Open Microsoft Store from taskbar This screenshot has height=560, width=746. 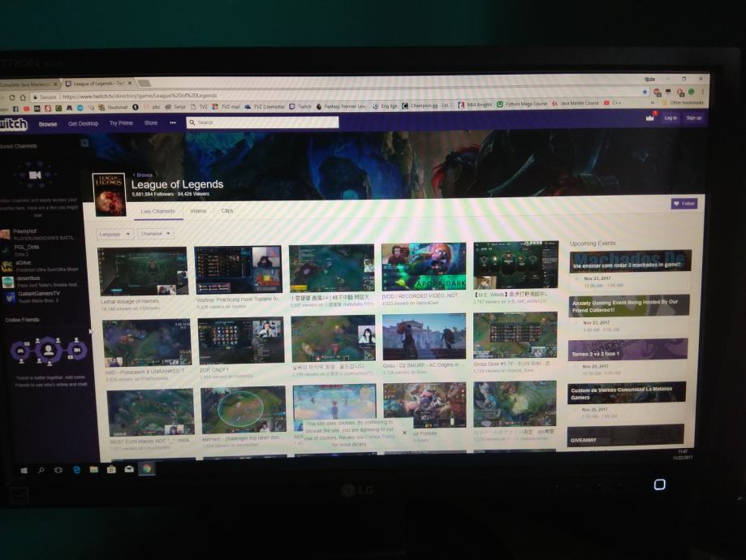coord(111,469)
